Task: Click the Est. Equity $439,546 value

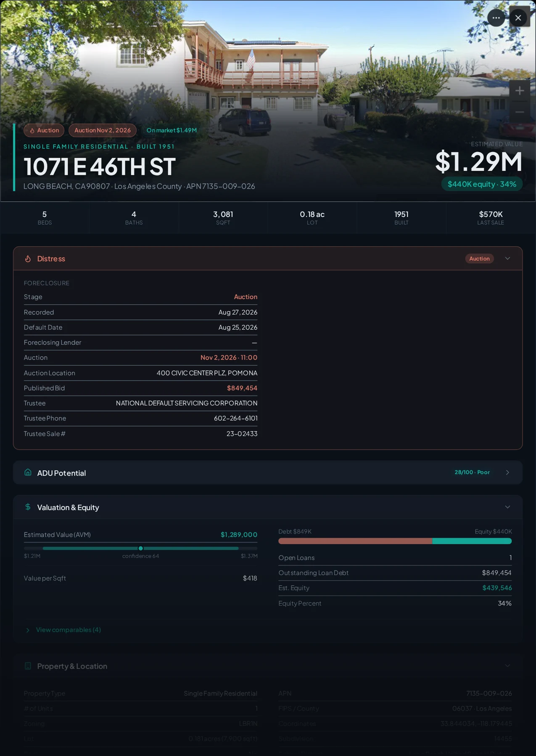Action: [497, 588]
